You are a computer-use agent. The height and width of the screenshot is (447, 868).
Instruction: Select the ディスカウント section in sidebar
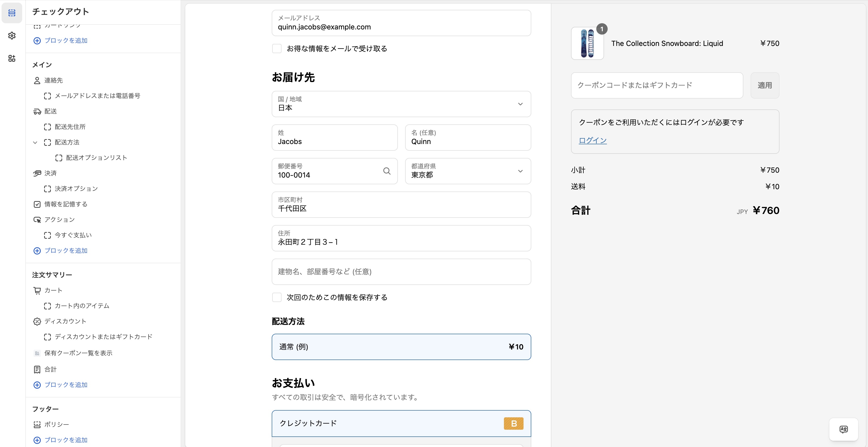pos(65,321)
